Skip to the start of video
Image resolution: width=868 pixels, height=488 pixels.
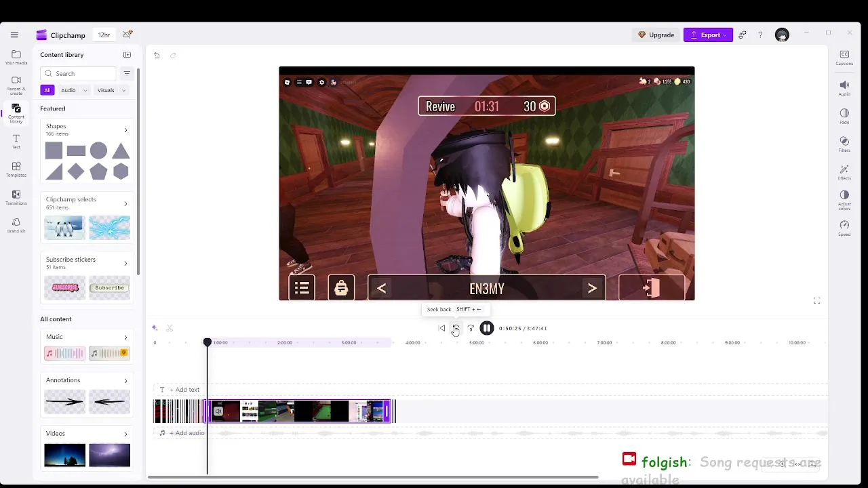(x=441, y=328)
